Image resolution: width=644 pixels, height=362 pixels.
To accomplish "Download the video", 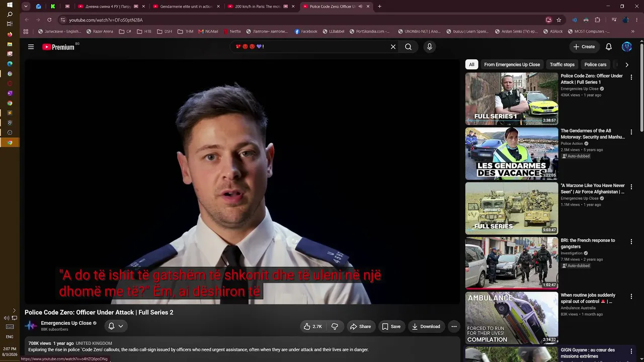I will tap(426, 326).
